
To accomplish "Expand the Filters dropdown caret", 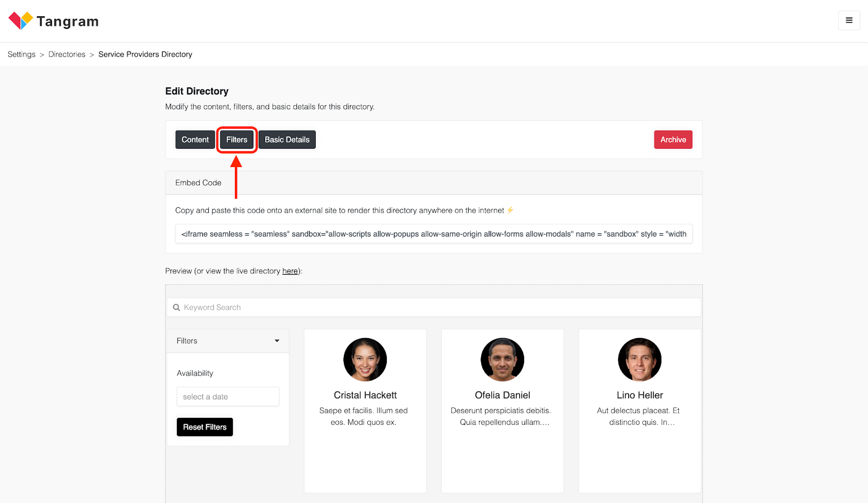I will click(x=277, y=341).
